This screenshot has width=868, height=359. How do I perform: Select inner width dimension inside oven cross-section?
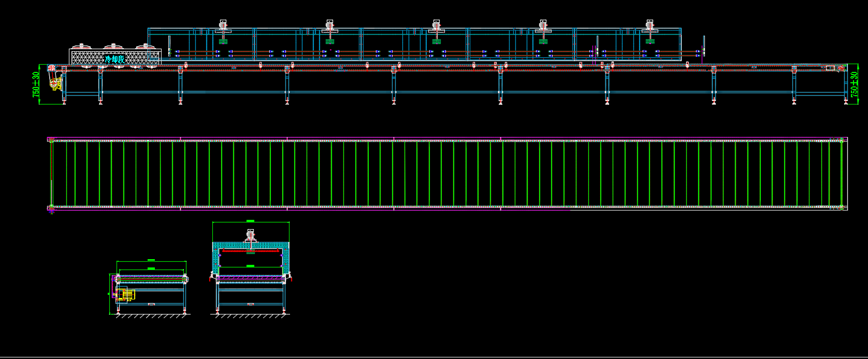coord(250,266)
